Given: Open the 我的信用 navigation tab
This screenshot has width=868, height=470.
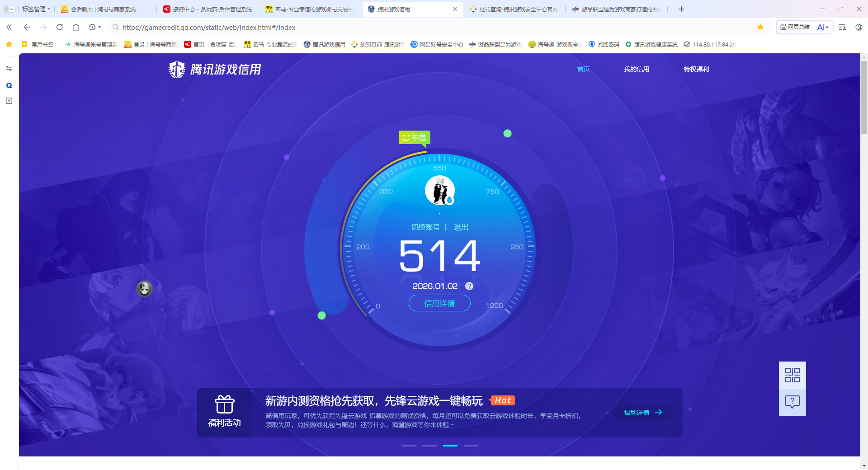Looking at the screenshot, I should [x=636, y=69].
